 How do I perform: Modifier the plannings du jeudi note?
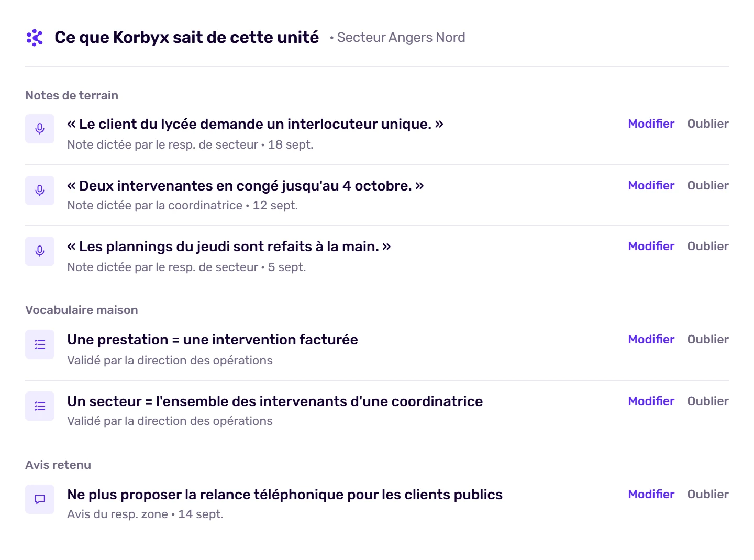click(x=651, y=247)
